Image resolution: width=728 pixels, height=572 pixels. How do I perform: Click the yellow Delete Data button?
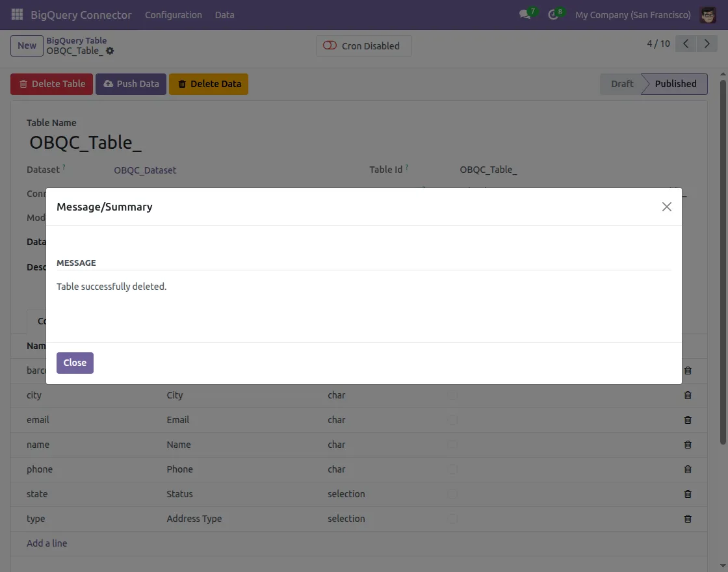(x=209, y=84)
